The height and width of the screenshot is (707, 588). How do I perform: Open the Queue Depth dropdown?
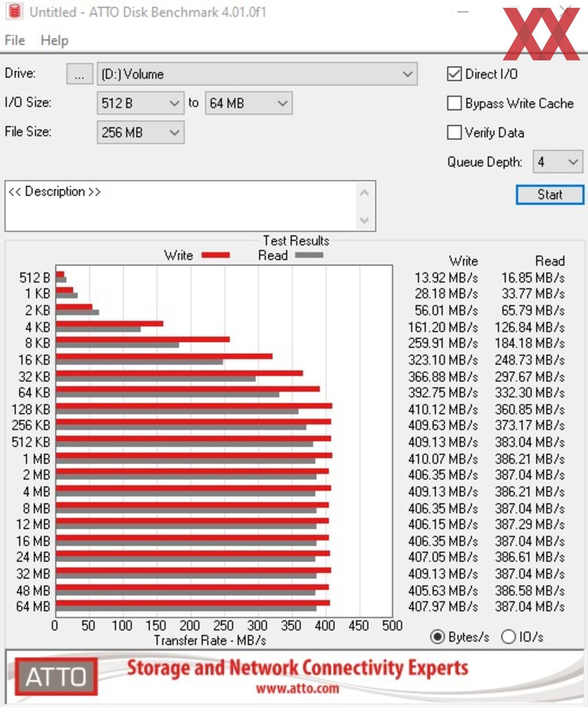tap(558, 162)
